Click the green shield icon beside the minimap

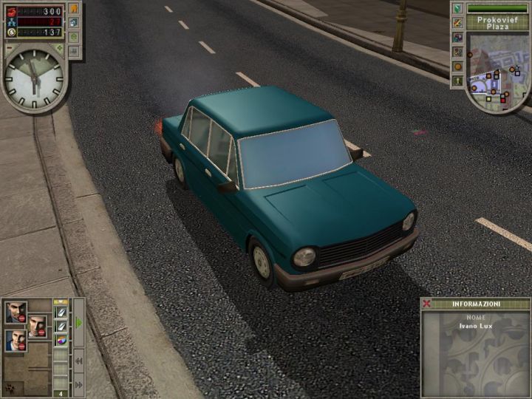(458, 8)
